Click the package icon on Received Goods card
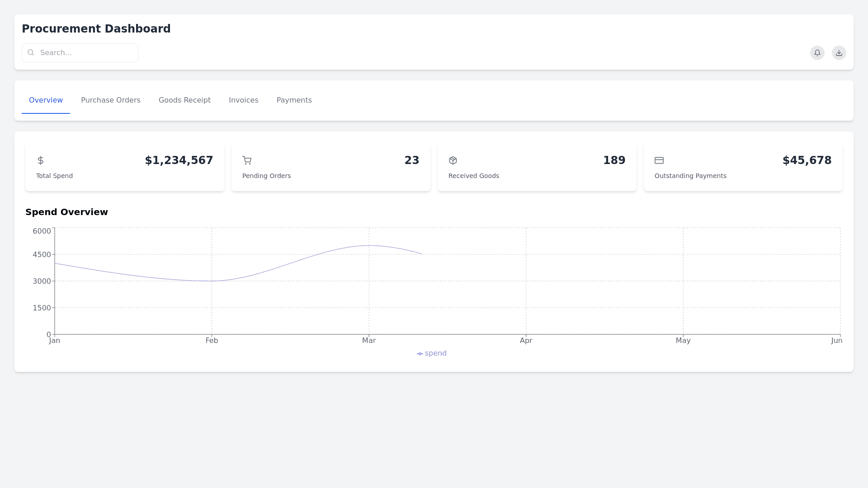Viewport: 868px width, 488px height. (453, 160)
